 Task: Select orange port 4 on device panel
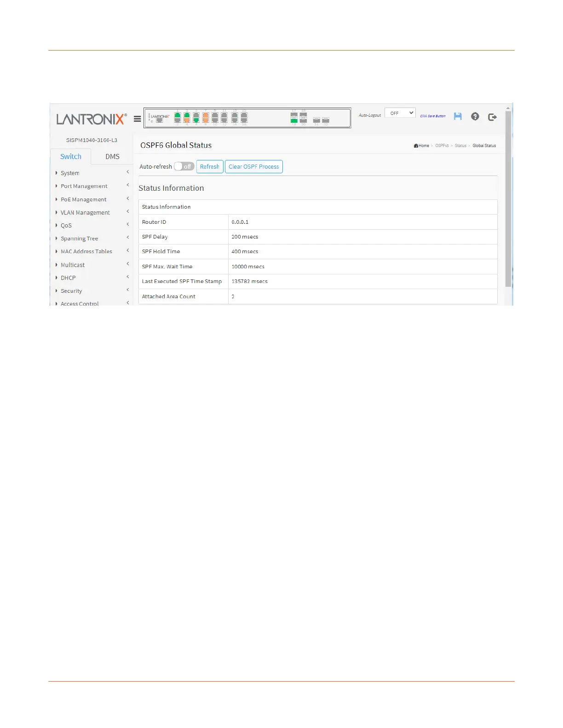click(187, 120)
